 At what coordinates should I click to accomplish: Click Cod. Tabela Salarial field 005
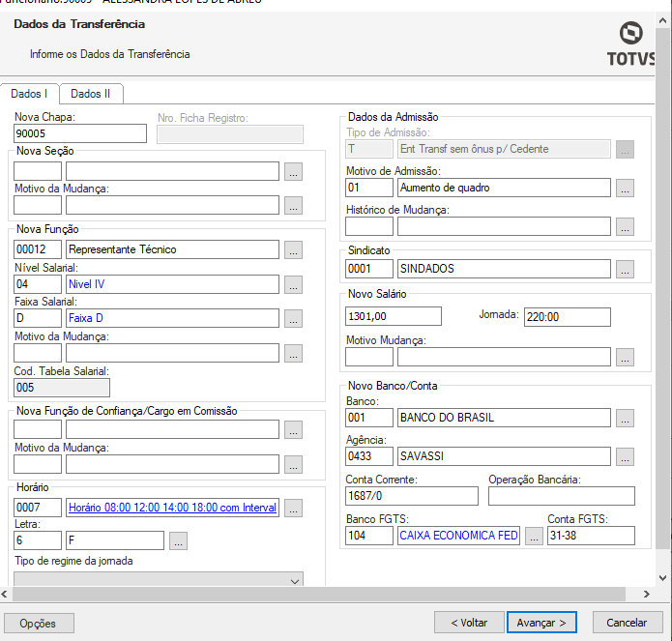click(x=62, y=388)
